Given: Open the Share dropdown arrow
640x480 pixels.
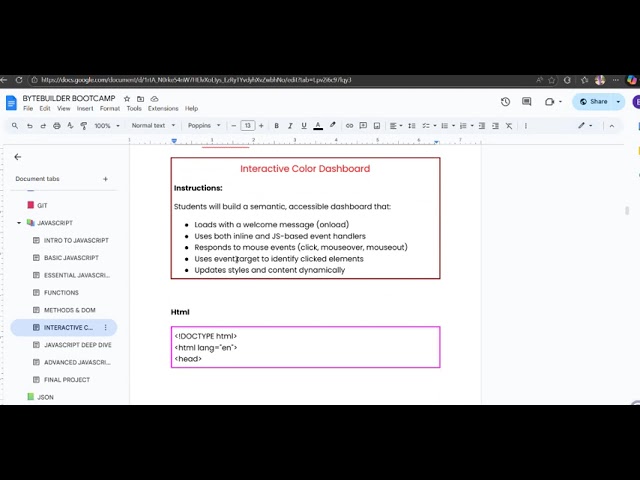Looking at the screenshot, I should click(618, 102).
